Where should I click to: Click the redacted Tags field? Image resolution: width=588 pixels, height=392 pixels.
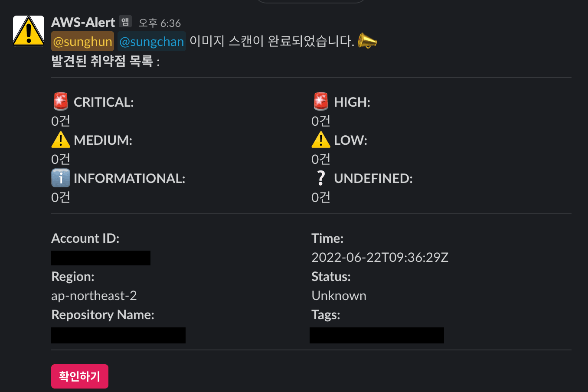[x=376, y=335]
